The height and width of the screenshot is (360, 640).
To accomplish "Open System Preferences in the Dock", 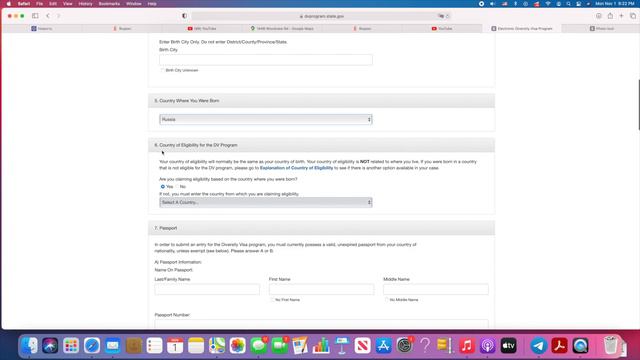I will [404, 346].
